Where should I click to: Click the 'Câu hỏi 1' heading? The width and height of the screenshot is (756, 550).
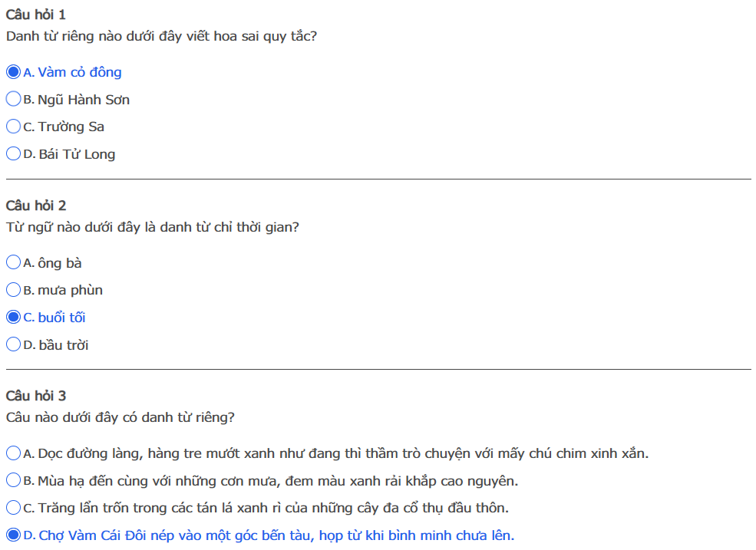click(x=35, y=15)
